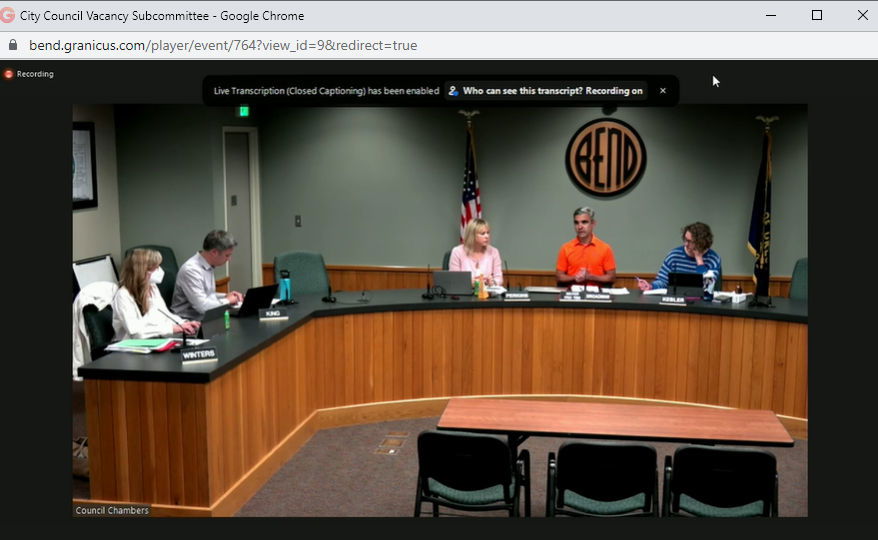Image resolution: width=878 pixels, height=540 pixels.
Task: Minimize the Chrome window
Action: click(771, 16)
